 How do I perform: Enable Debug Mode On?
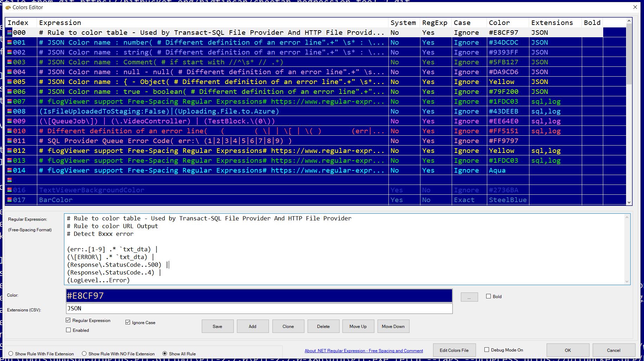click(x=487, y=349)
